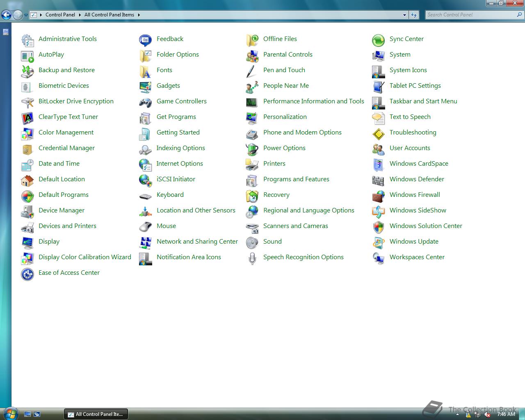
Task: Click the Forward navigation button
Action: 18,15
